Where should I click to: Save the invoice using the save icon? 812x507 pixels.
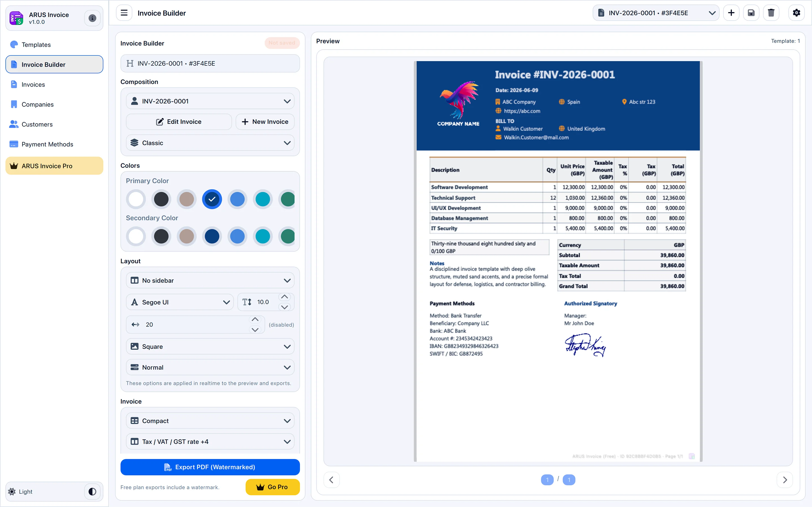pyautogui.click(x=751, y=13)
